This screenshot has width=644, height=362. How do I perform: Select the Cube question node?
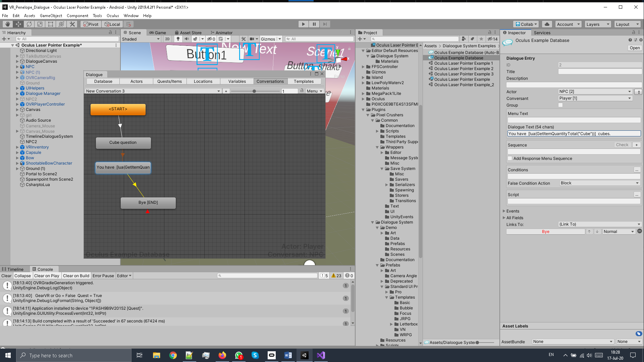pyautogui.click(x=123, y=143)
